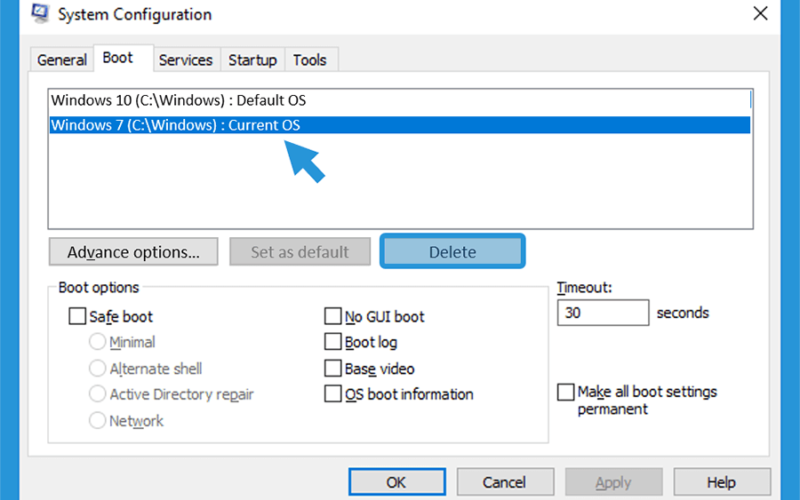800x500 pixels.
Task: Click the Timeout seconds input field
Action: 603,312
